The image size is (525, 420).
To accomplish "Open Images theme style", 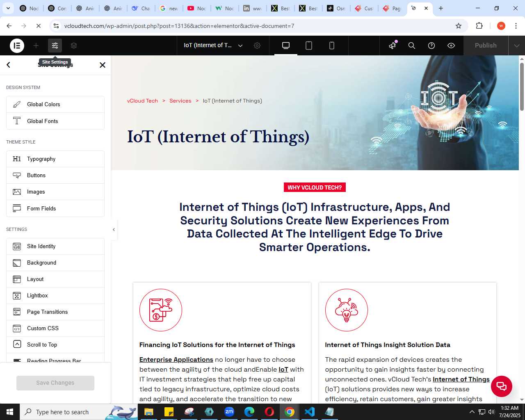I will point(55,192).
